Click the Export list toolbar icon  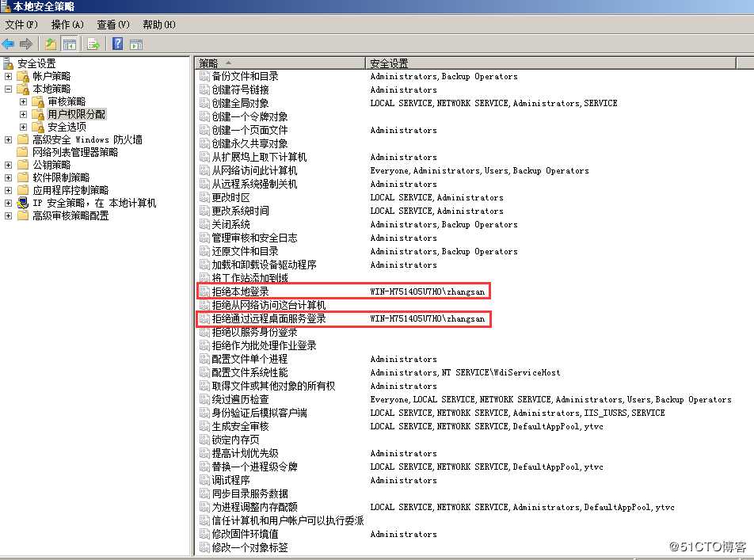[93, 44]
